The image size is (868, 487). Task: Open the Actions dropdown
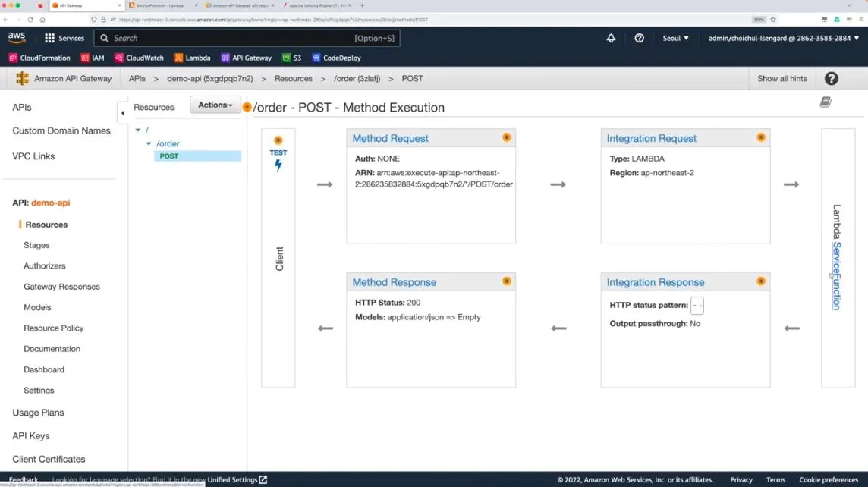coord(215,105)
